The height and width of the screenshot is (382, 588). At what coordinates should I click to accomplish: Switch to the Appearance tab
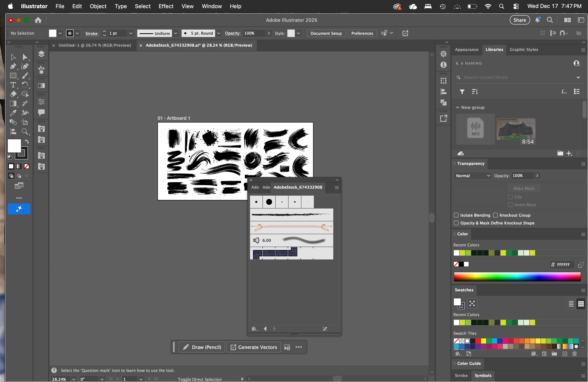pos(466,49)
